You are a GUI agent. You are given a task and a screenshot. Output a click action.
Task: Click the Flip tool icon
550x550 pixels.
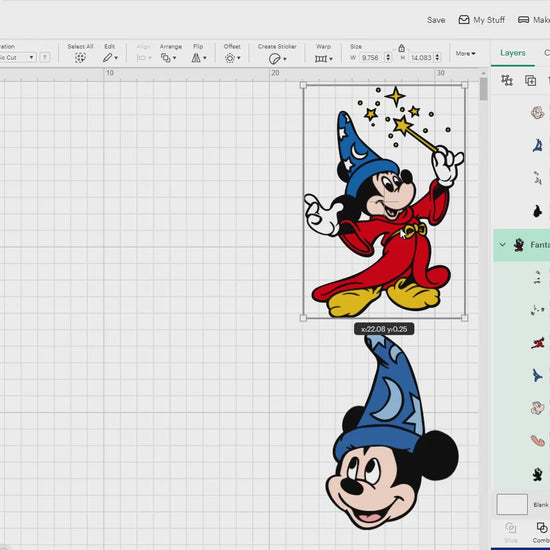[199, 58]
